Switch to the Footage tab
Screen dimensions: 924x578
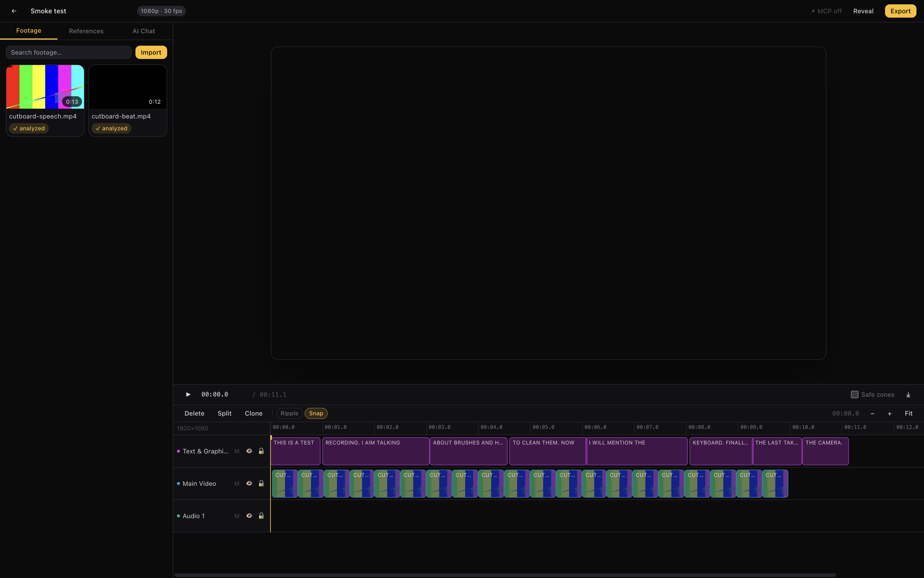(29, 31)
